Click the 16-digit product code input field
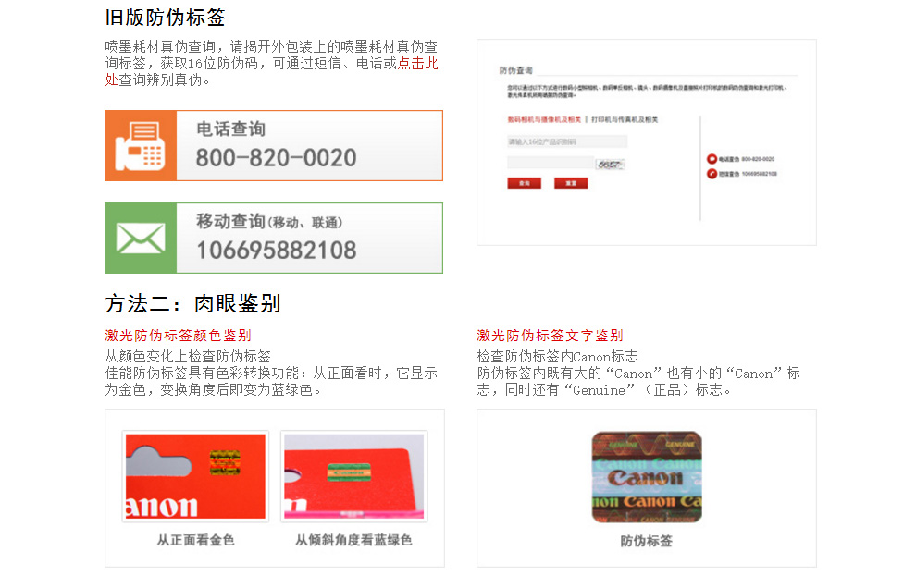 tap(566, 141)
